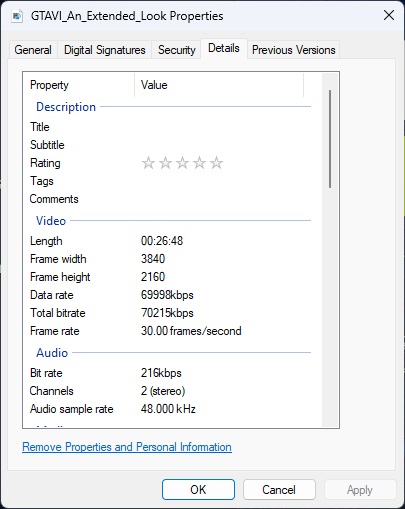Set rating to four stars
The width and height of the screenshot is (405, 509).
coord(199,163)
